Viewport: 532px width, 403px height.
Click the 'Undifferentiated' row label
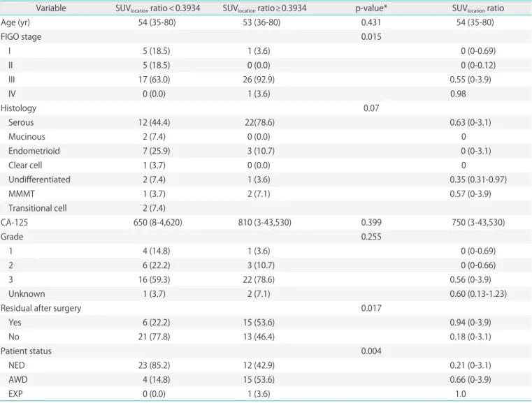39,179
